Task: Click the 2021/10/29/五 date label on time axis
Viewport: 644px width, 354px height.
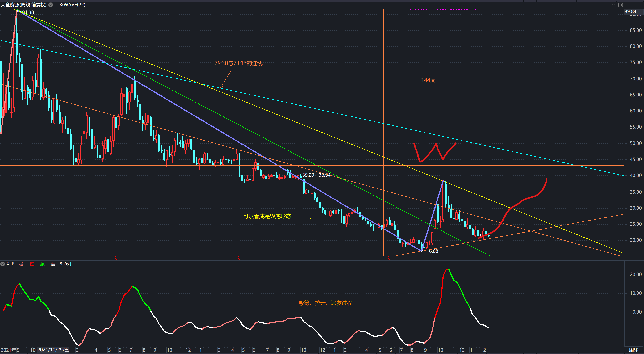Action: click(x=53, y=350)
